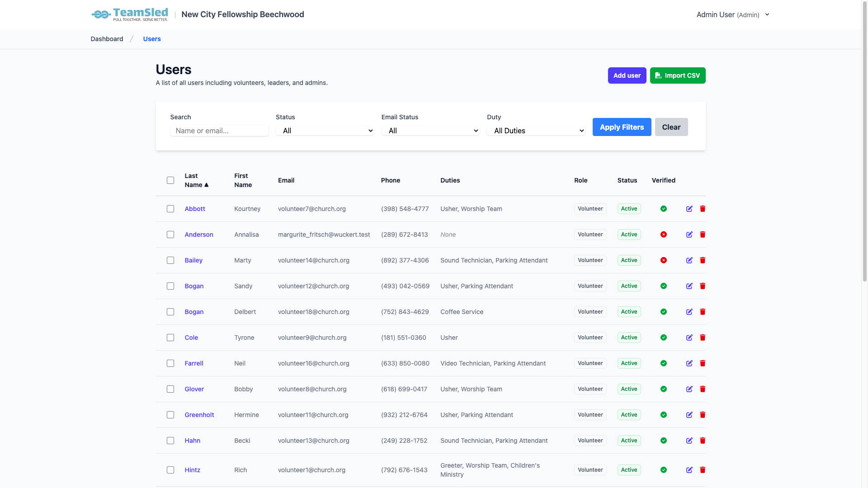Viewport: 868px width, 488px height.
Task: Toggle the select-all checkbox in the table header
Action: 170,180
